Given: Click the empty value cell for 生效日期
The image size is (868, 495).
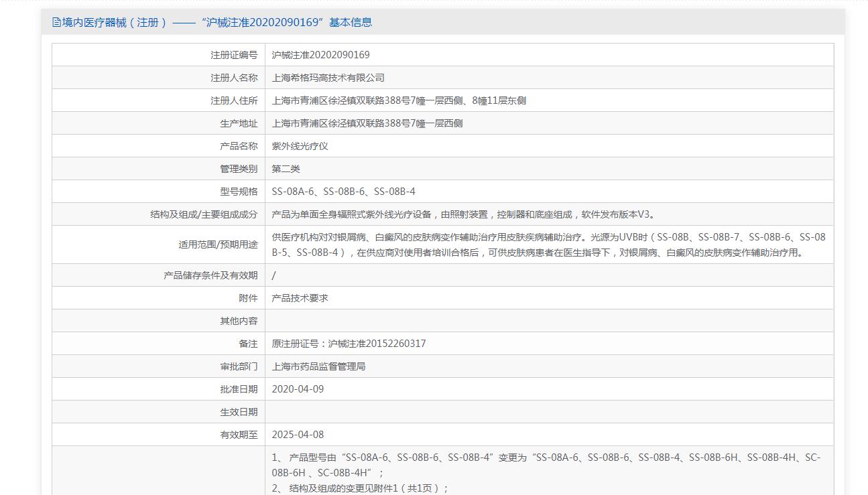Looking at the screenshot, I should 548,412.
